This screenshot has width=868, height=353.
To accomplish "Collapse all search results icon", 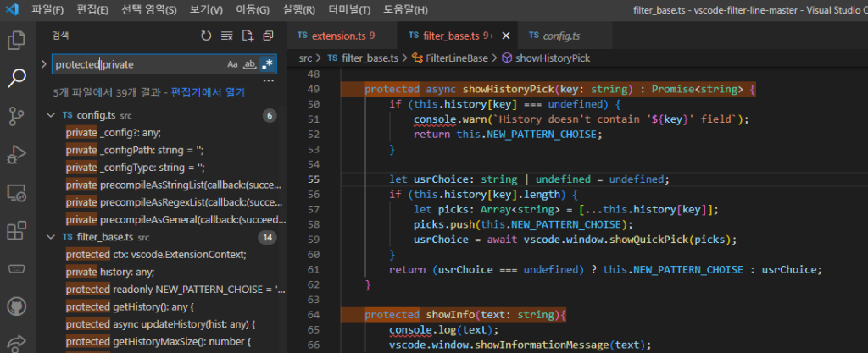I will click(x=268, y=36).
